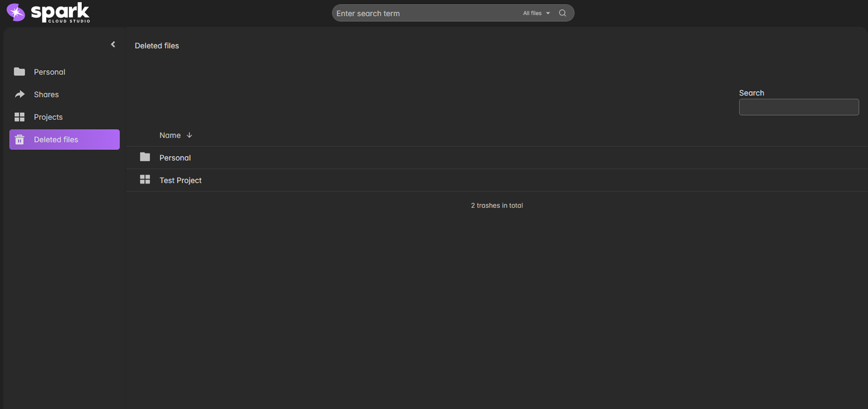Open the Personal trash entry name in the list

click(175, 158)
